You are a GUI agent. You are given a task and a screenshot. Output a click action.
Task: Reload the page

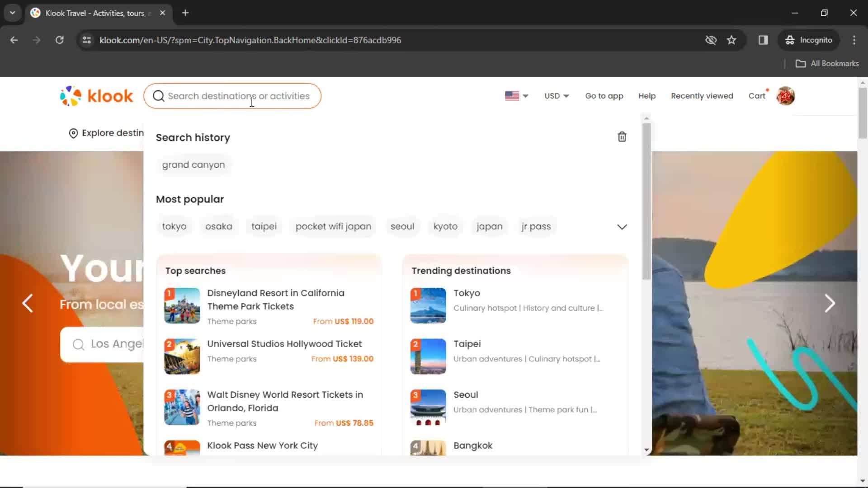[x=60, y=40]
